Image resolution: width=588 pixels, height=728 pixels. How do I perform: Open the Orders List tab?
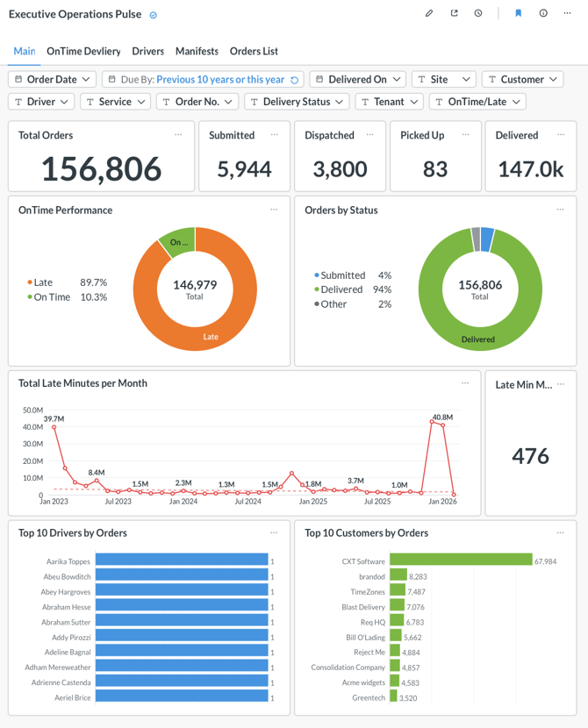pyautogui.click(x=254, y=51)
